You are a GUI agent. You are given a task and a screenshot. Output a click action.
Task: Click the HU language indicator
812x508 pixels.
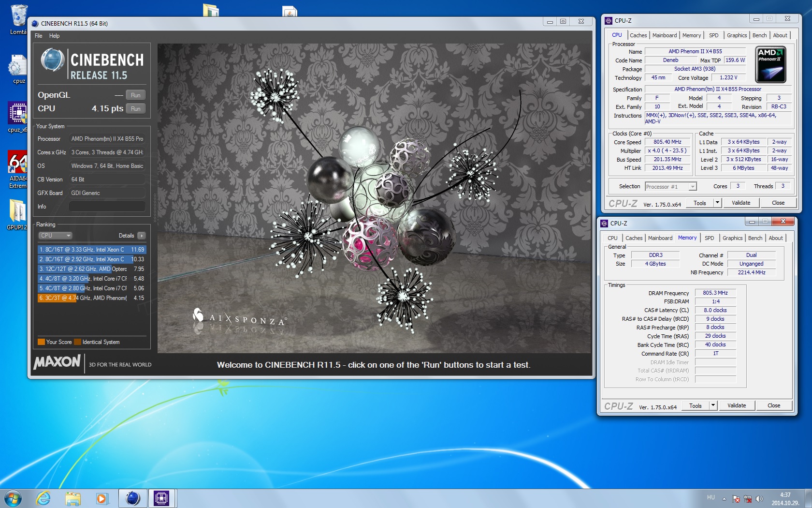pyautogui.click(x=710, y=497)
